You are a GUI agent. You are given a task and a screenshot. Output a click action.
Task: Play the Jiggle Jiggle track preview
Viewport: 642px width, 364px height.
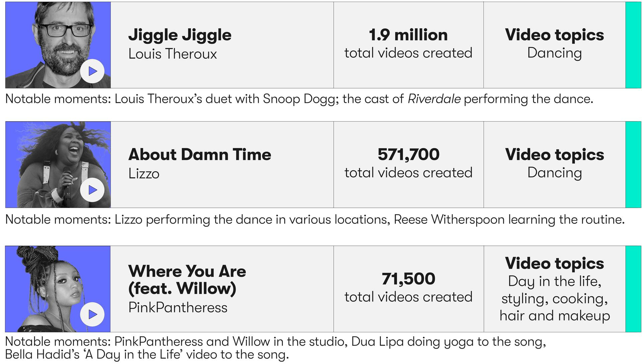(92, 71)
